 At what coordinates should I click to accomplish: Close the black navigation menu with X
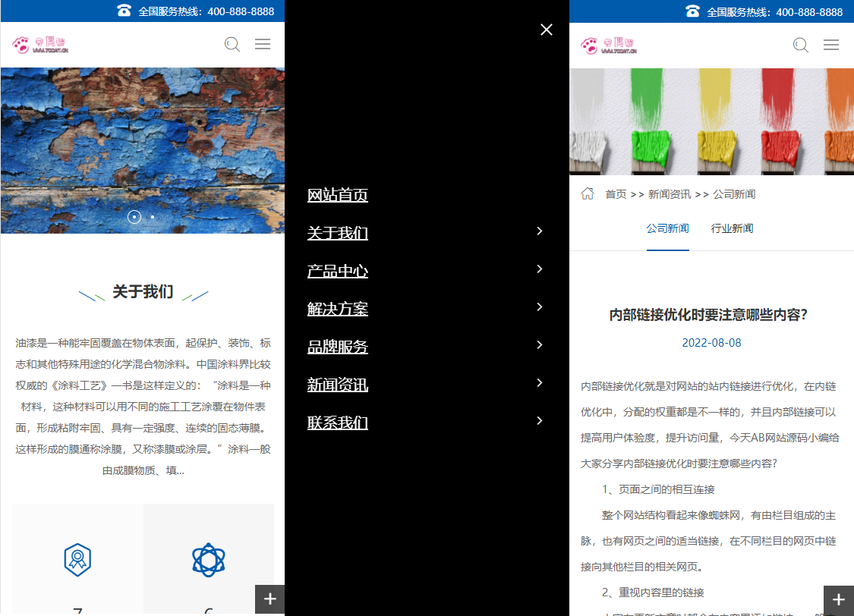(x=547, y=30)
